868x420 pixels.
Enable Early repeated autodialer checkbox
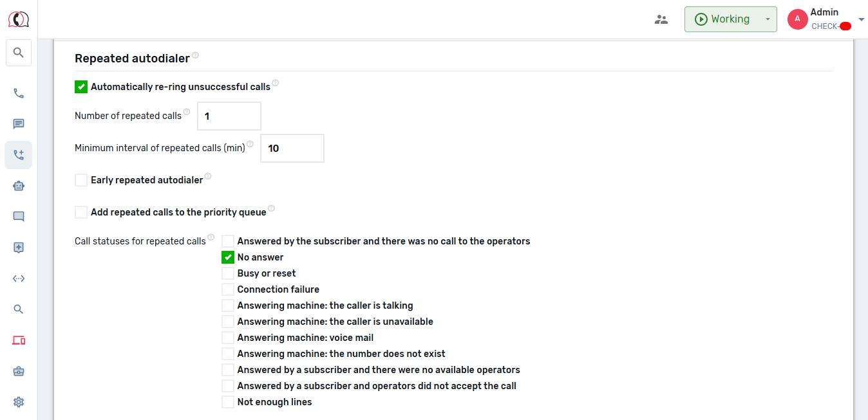81,180
